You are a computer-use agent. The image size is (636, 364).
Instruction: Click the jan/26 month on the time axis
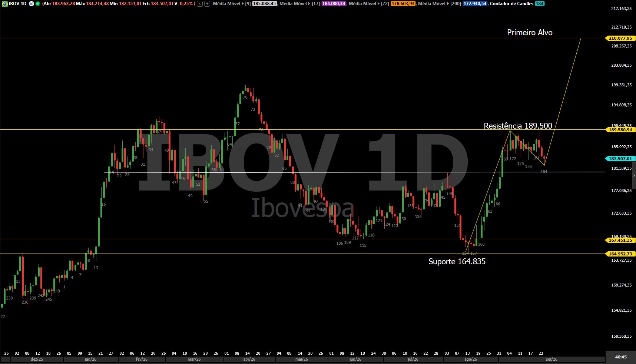click(90, 360)
